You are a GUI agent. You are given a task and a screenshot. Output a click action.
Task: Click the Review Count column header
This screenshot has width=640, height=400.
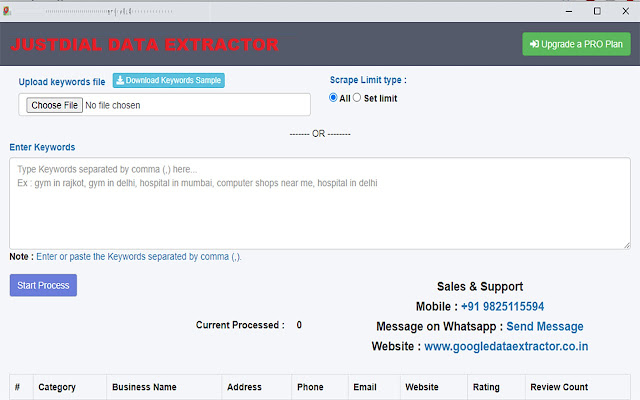(x=557, y=387)
